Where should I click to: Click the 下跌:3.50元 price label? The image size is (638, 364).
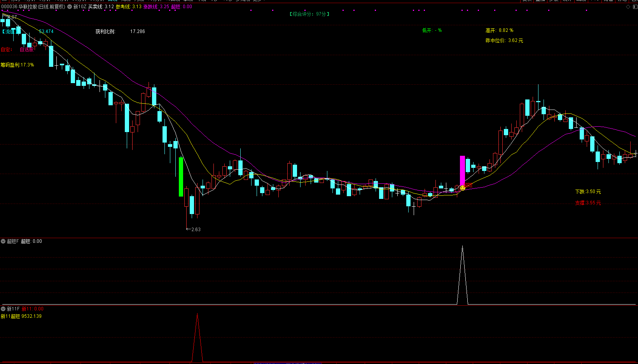[x=588, y=192]
